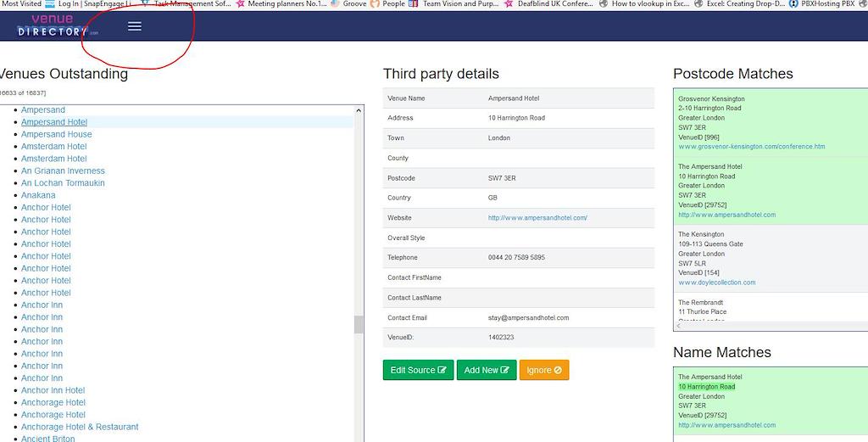The image size is (868, 442).
Task: Open the Task Management Software bookmark
Action: pyautogui.click(x=186, y=3)
